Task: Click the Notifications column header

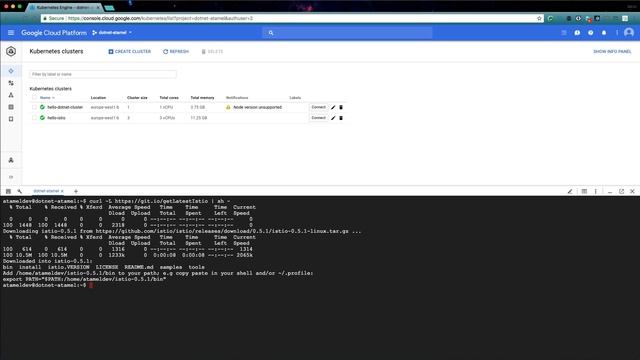Action: [x=237, y=98]
